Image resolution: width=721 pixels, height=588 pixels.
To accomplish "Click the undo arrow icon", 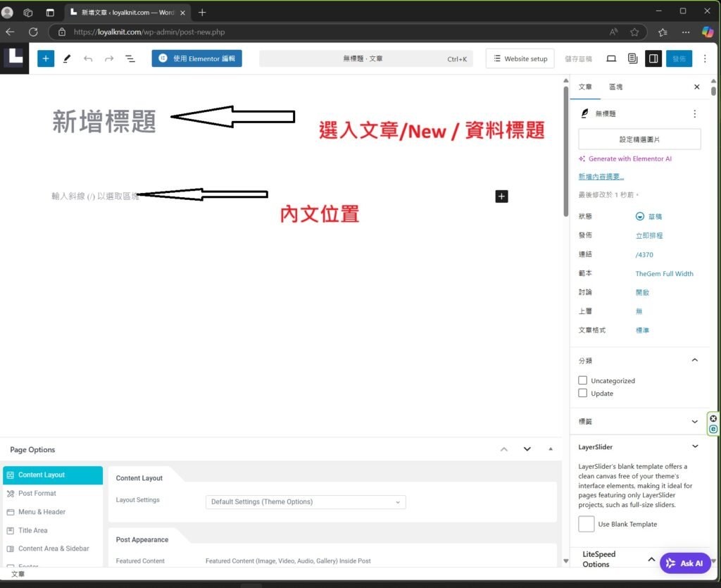I will click(x=88, y=58).
